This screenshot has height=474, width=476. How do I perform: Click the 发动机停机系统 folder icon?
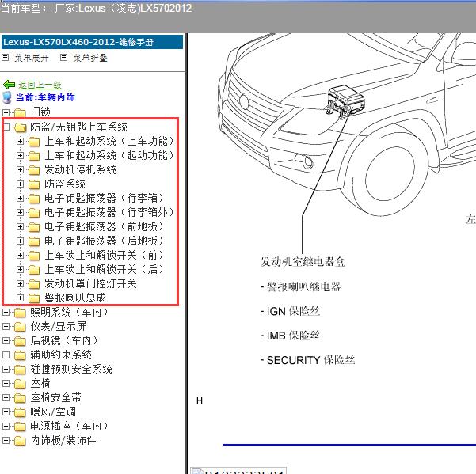(x=34, y=170)
